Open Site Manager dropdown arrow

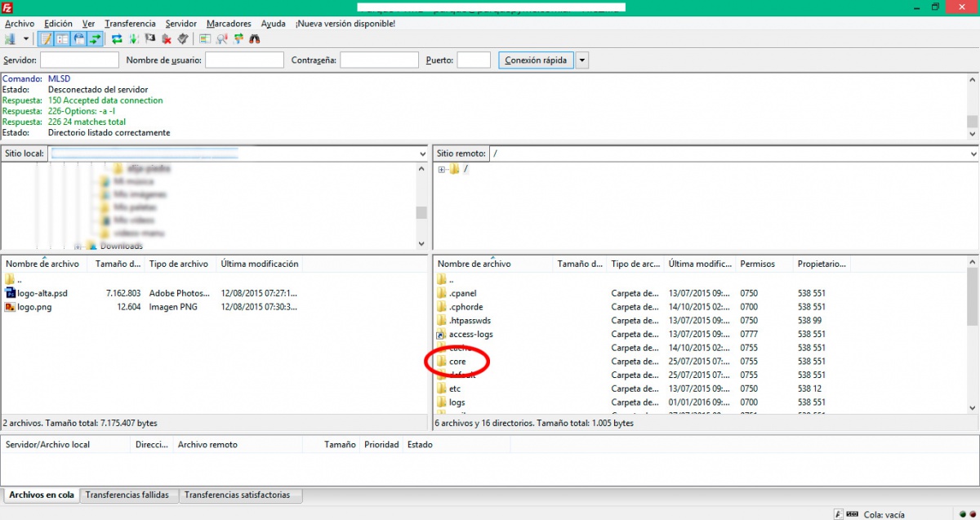(26, 38)
